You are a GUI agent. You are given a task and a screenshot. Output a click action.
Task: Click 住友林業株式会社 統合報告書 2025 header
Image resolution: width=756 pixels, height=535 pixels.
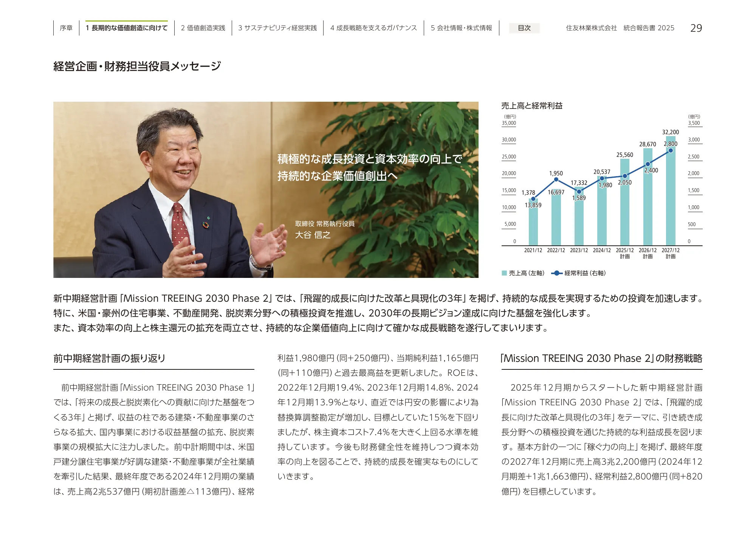pyautogui.click(x=620, y=28)
